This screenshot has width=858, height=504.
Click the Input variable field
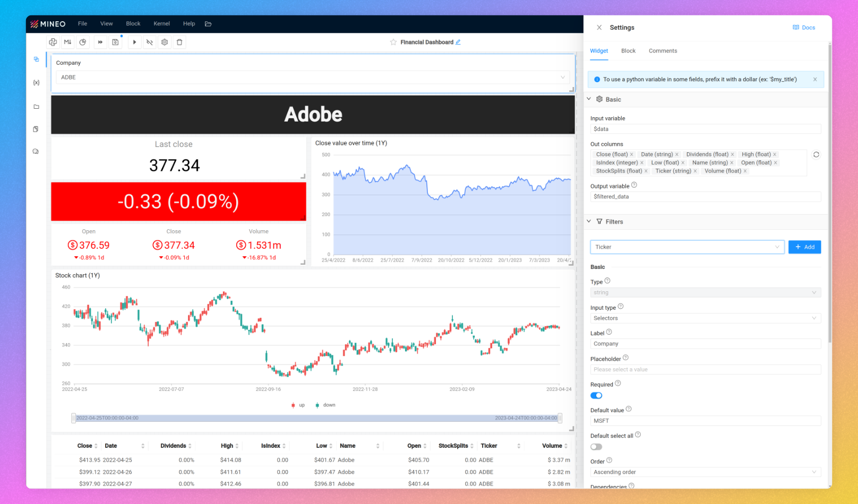click(706, 129)
